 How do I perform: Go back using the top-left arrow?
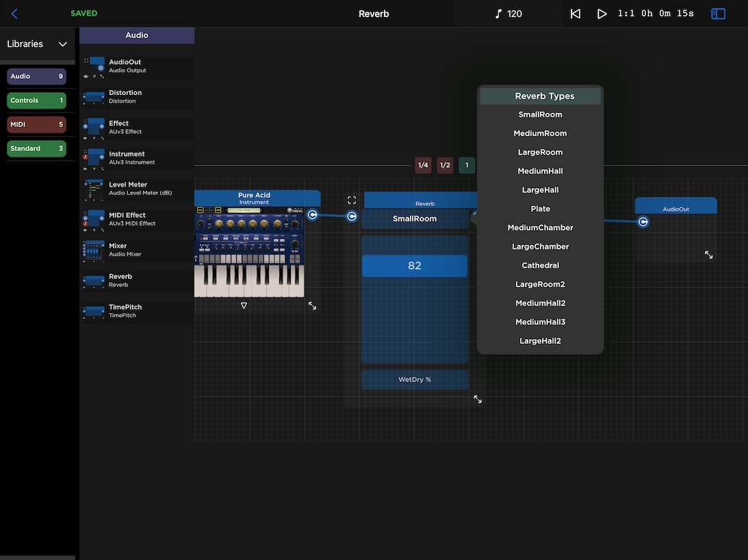(14, 14)
